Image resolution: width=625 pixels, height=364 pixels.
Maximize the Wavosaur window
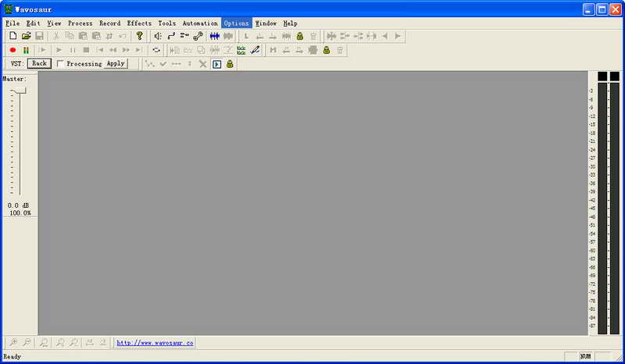coord(602,9)
